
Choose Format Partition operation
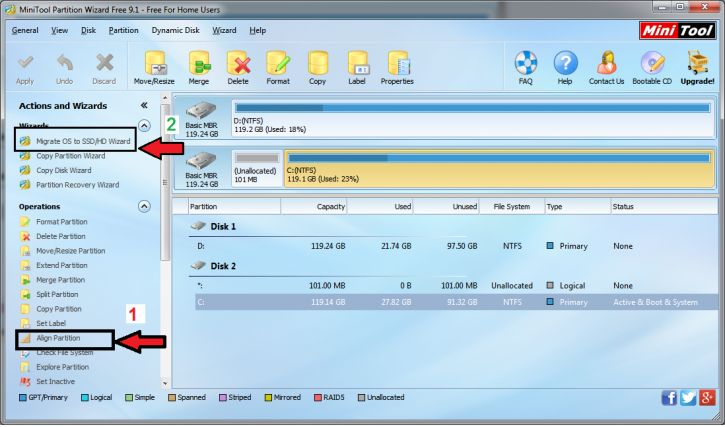coord(54,222)
